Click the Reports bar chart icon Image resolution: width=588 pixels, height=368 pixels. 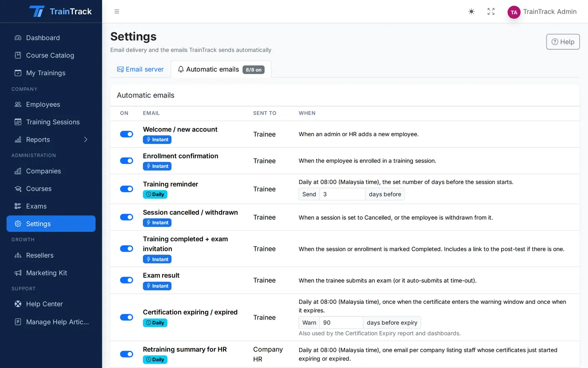18,139
